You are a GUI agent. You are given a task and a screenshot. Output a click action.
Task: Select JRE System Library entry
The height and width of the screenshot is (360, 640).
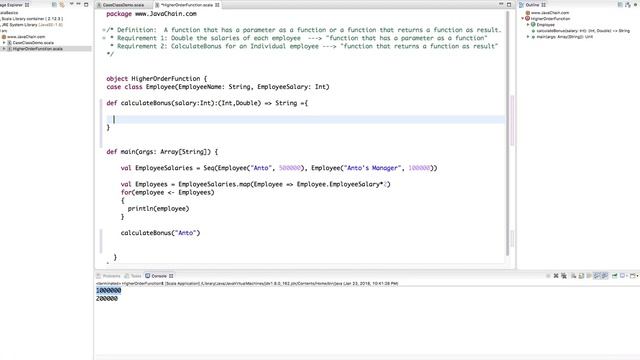(x=32, y=25)
